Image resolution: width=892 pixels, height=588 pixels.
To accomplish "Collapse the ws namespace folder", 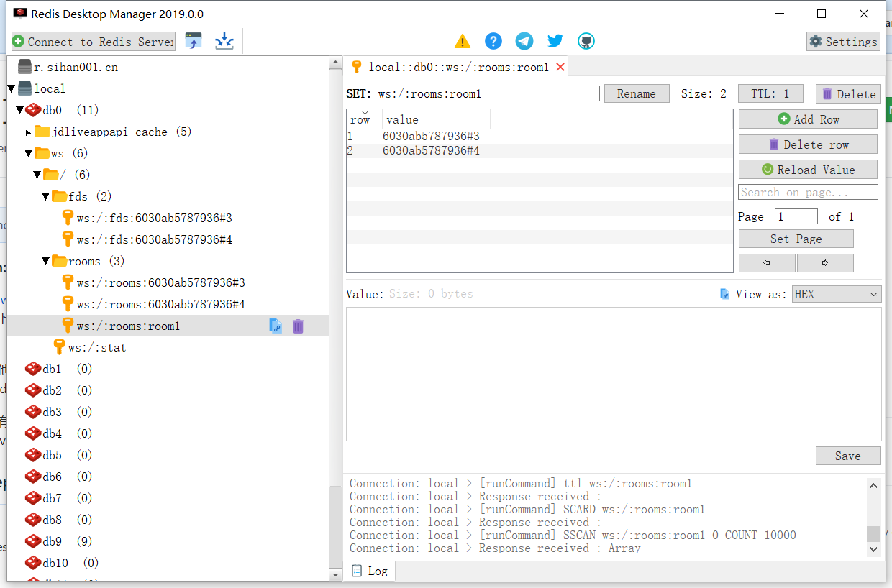I will click(x=29, y=154).
